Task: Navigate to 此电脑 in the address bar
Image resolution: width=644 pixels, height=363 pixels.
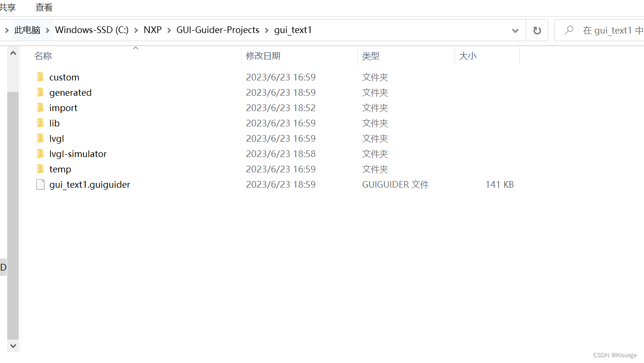Action: coord(27,30)
